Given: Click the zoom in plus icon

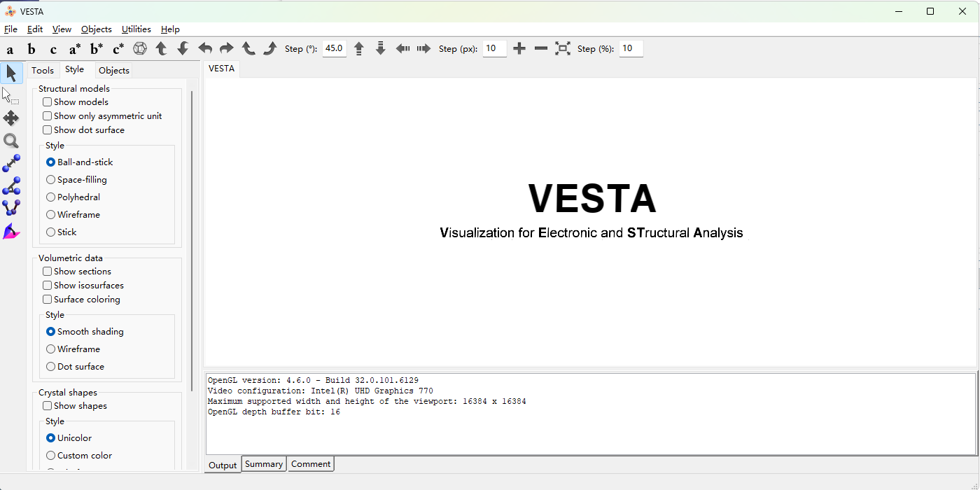Looking at the screenshot, I should [x=519, y=48].
